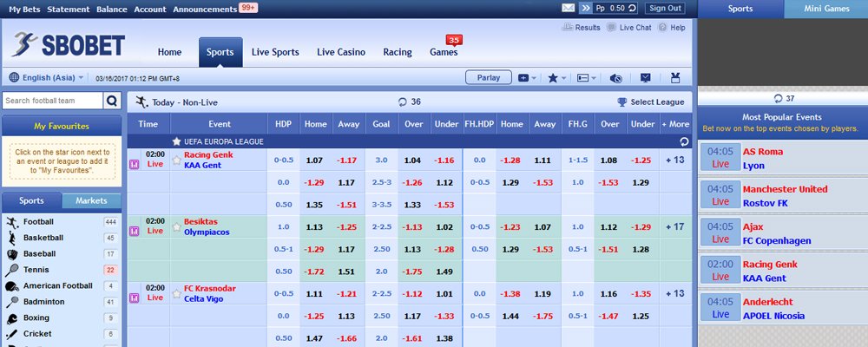Image resolution: width=868 pixels, height=347 pixels.
Task: Open the Live Sports tab
Action: 275,52
